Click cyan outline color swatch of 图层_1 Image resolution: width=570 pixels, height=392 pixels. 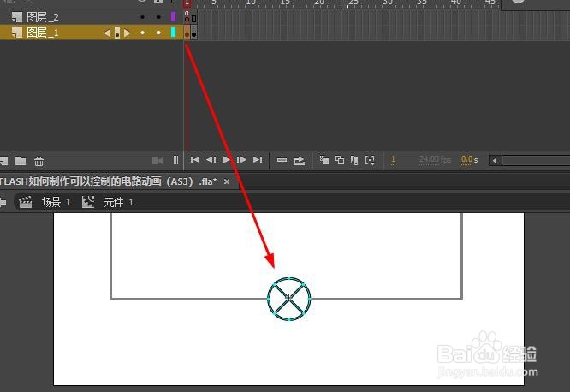(x=174, y=33)
